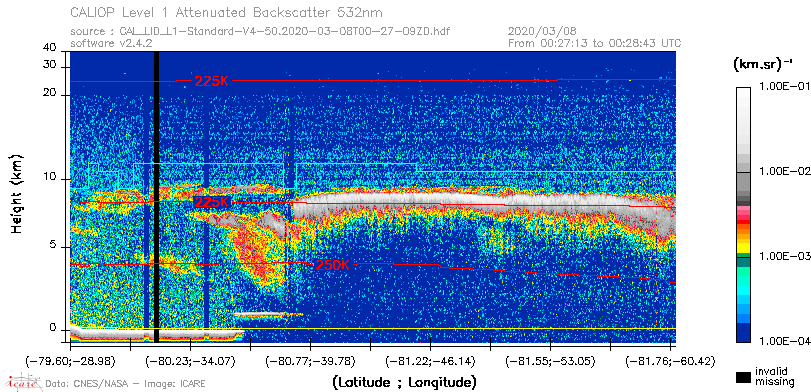The image size is (811, 392).
Task: Click the '(Latitude ; Longitude)' axis title
Action: tap(404, 383)
